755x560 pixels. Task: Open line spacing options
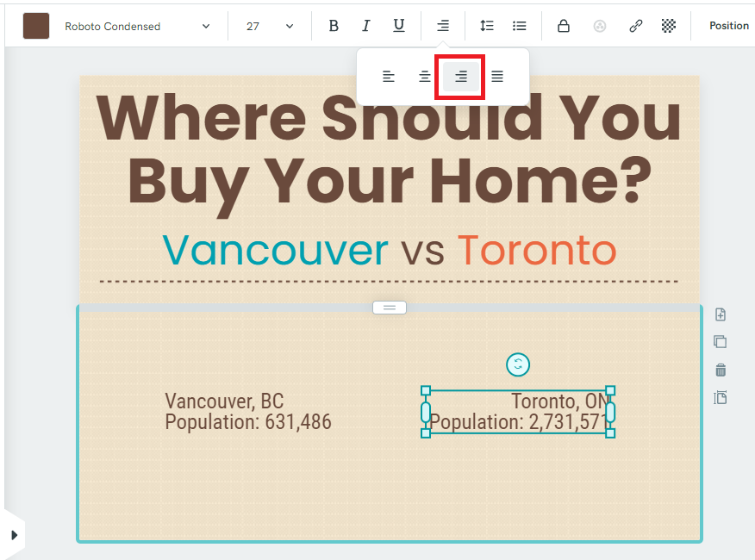click(x=487, y=25)
